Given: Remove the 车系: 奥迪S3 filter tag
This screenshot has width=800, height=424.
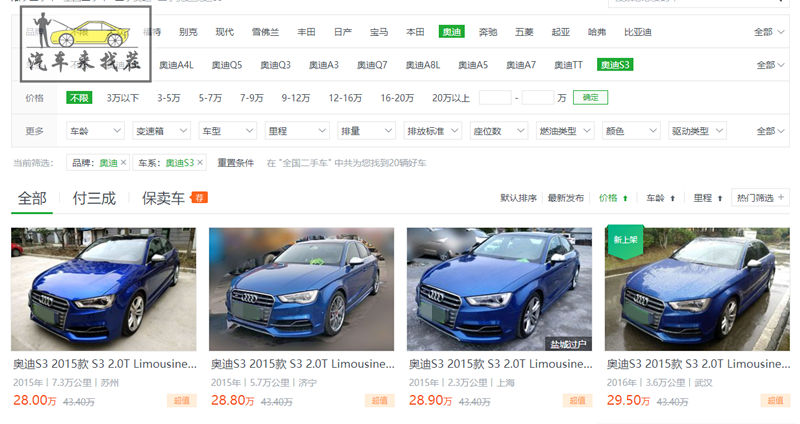Looking at the screenshot, I should tap(200, 163).
